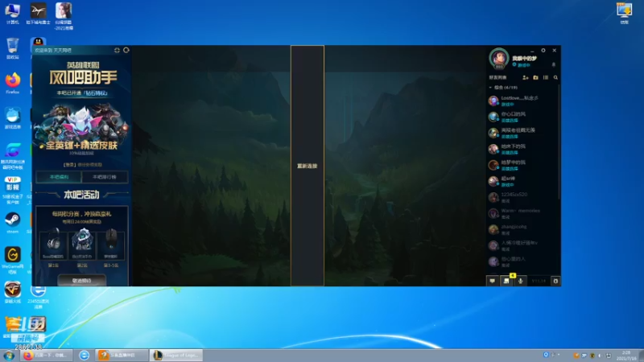
Task: Switch to 本吧排行榜 tab
Action: [x=105, y=177]
